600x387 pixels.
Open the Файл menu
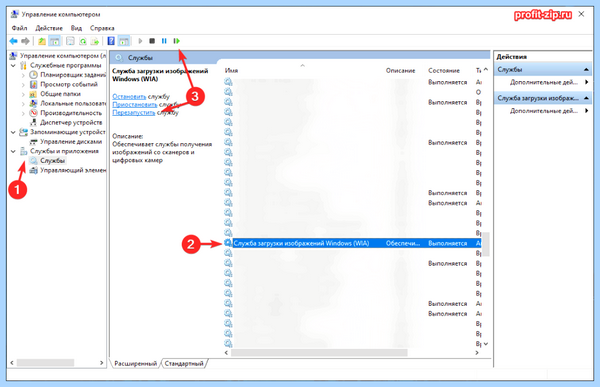click(x=19, y=28)
